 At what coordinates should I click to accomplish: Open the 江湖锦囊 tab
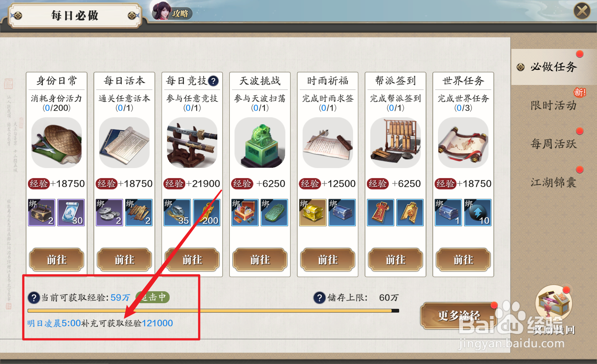click(x=554, y=182)
